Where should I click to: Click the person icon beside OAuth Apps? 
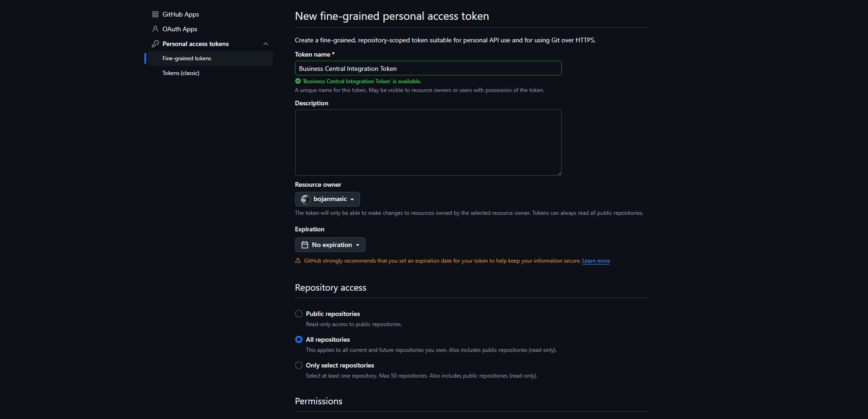pyautogui.click(x=155, y=29)
